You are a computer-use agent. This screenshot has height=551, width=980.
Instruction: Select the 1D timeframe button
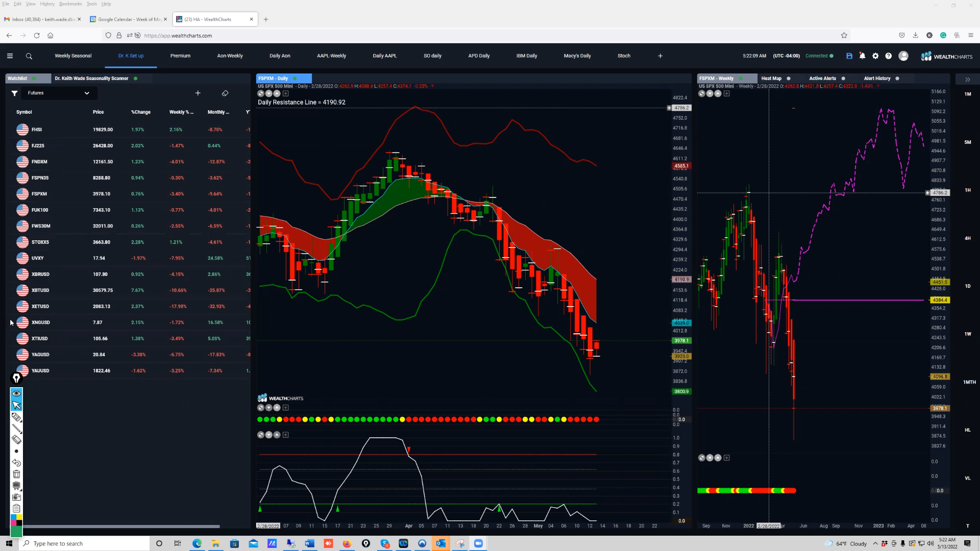[968, 286]
